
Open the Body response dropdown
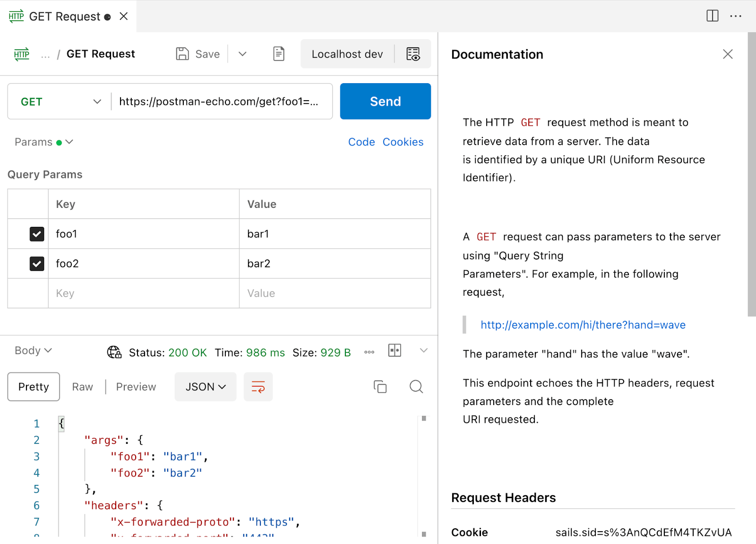33,350
